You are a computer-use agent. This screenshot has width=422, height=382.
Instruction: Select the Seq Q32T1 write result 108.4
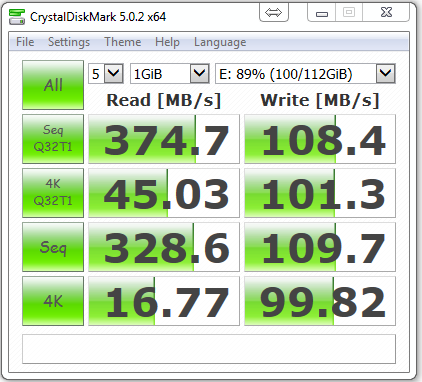pyautogui.click(x=320, y=139)
